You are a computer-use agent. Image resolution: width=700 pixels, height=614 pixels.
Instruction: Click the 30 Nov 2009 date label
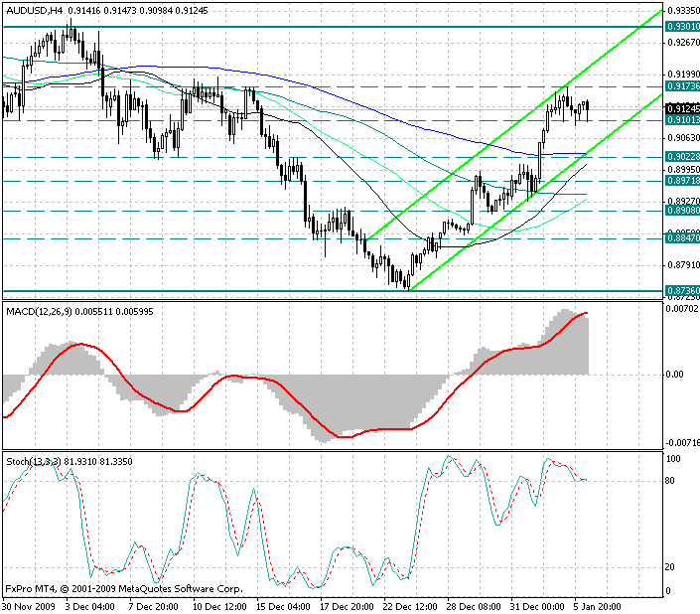28,607
